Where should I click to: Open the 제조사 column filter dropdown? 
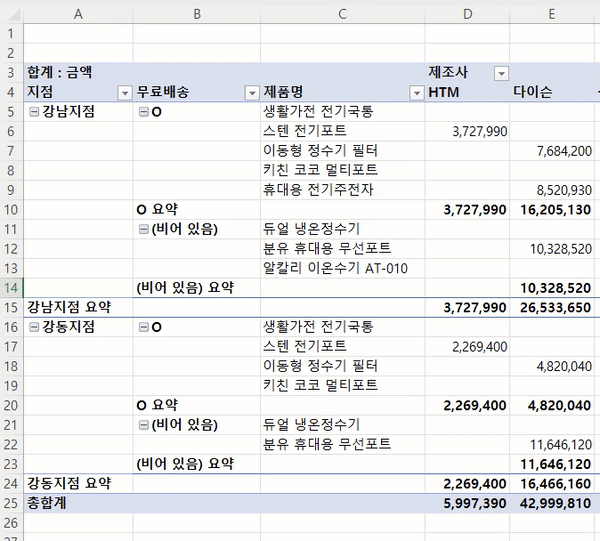[x=501, y=73]
